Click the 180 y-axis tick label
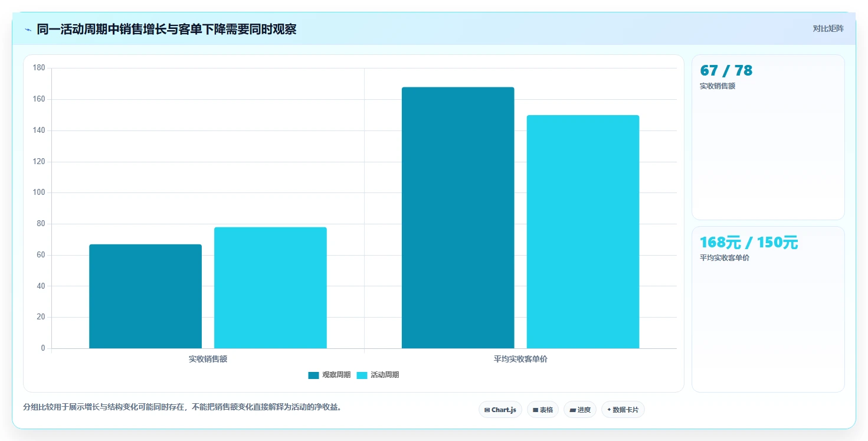 (39, 68)
